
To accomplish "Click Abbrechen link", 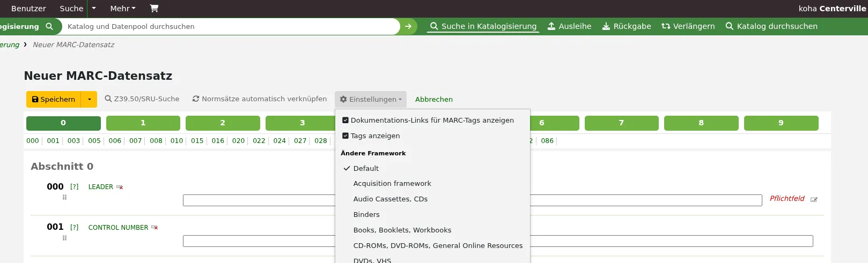I will 434,99.
